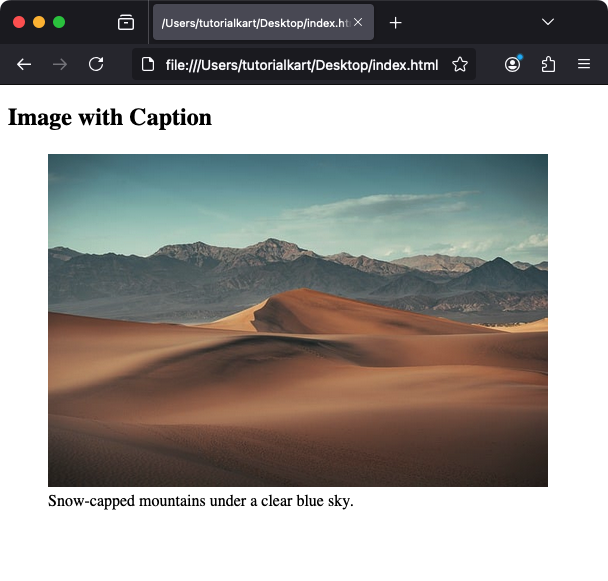Minimize the window with the yellow button

click(39, 22)
